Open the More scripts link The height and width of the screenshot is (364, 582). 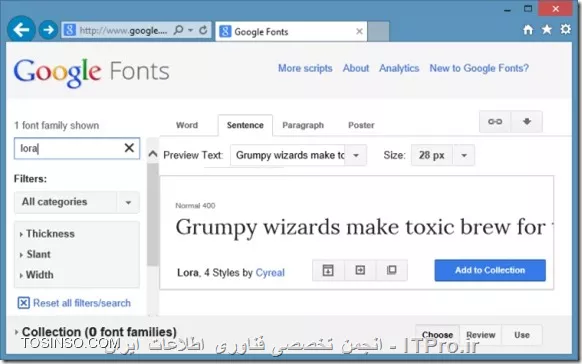click(305, 68)
